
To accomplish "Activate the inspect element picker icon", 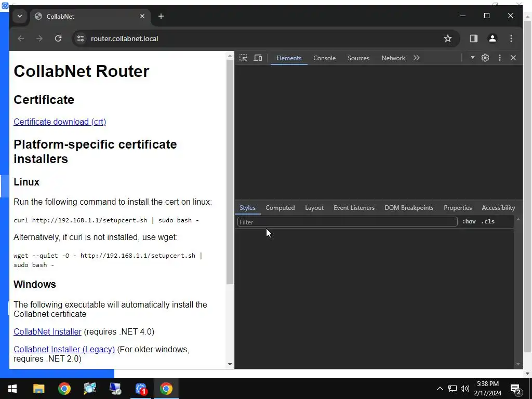I will click(x=243, y=58).
